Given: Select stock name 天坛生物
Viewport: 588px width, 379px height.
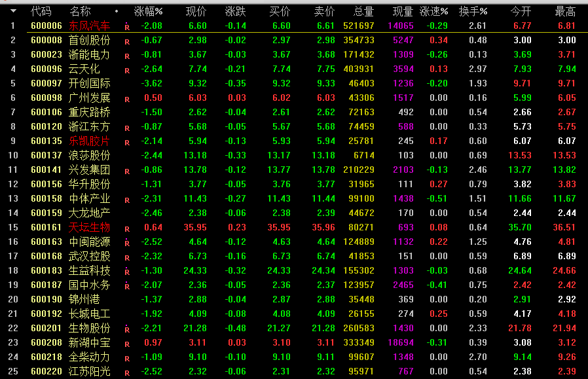Looking at the screenshot, I should pyautogui.click(x=89, y=227).
